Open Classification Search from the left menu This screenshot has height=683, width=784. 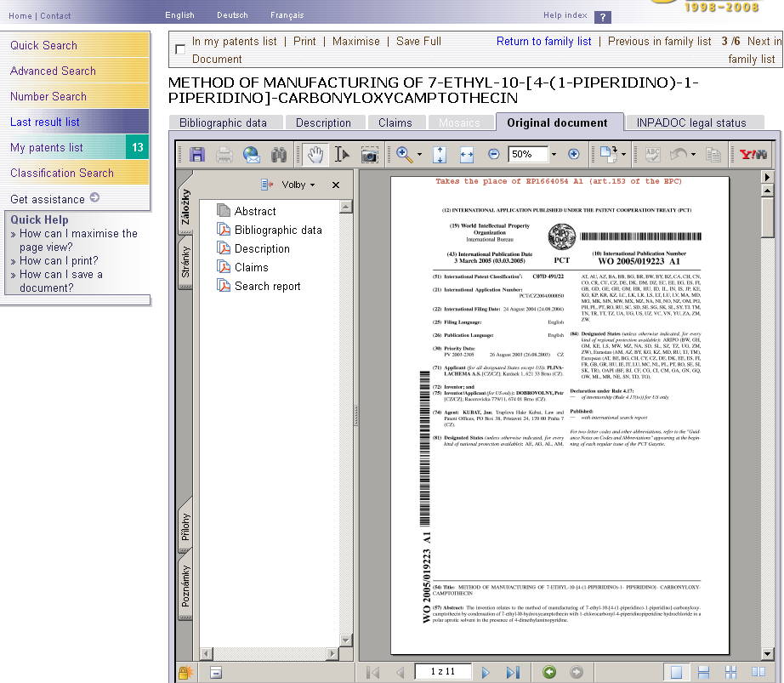75,173
